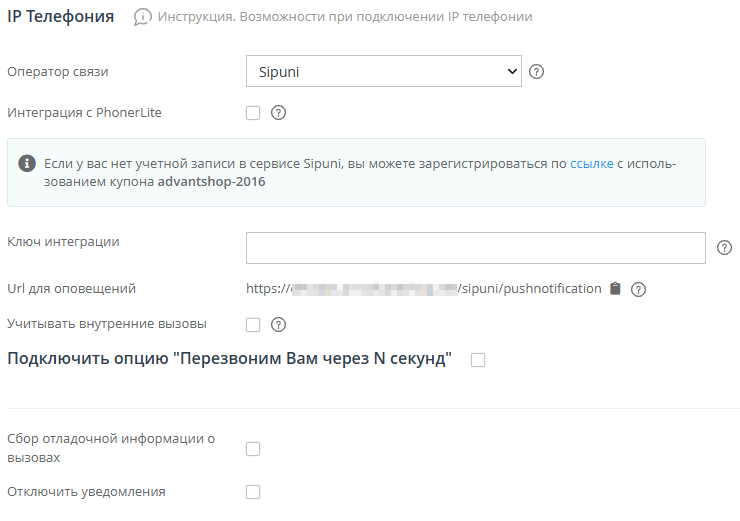Copy the notification URL with clipboard icon

[x=615, y=288]
